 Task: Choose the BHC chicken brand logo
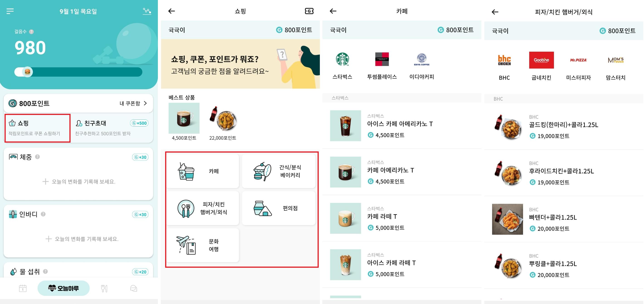tap(504, 60)
